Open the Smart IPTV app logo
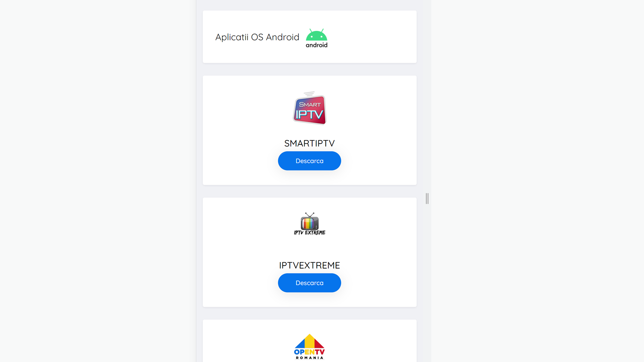The width and height of the screenshot is (644, 362). pyautogui.click(x=309, y=108)
